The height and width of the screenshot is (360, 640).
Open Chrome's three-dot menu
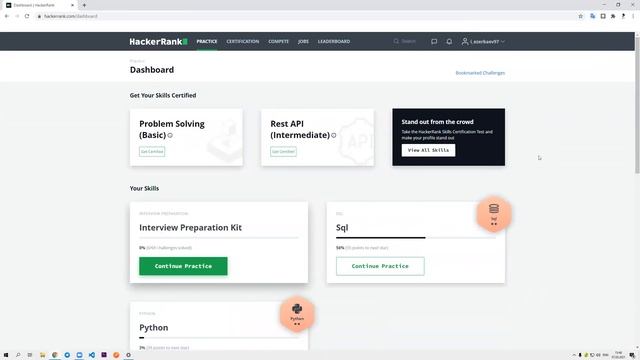(633, 16)
